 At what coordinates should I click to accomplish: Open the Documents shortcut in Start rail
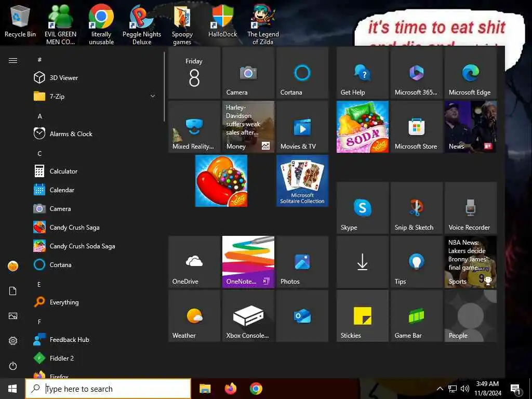point(13,291)
